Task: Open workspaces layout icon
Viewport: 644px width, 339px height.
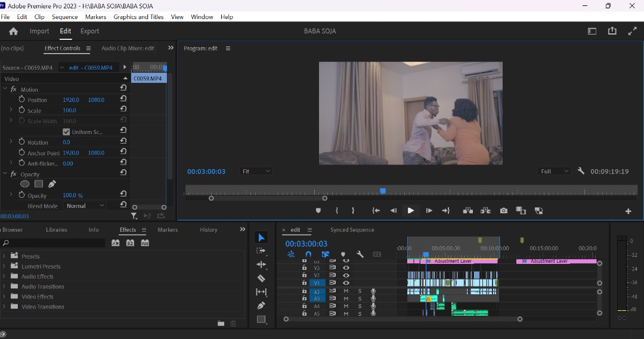Action: [x=592, y=31]
